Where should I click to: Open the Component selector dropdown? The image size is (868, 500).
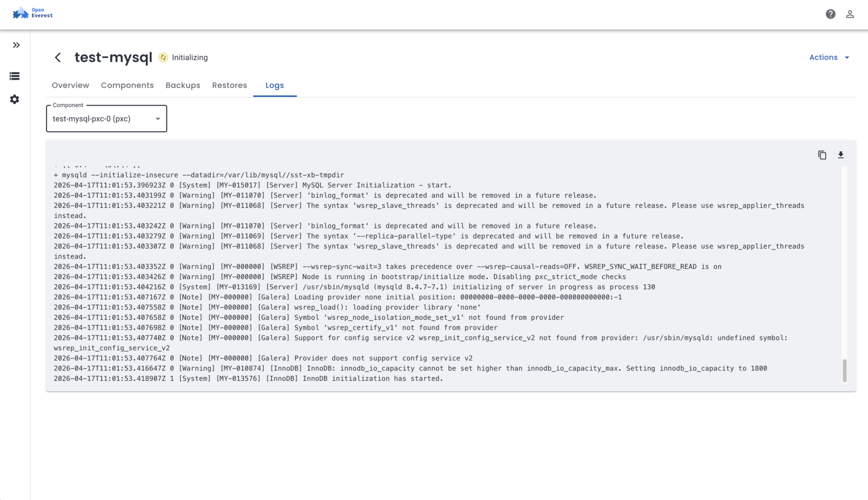coord(106,119)
